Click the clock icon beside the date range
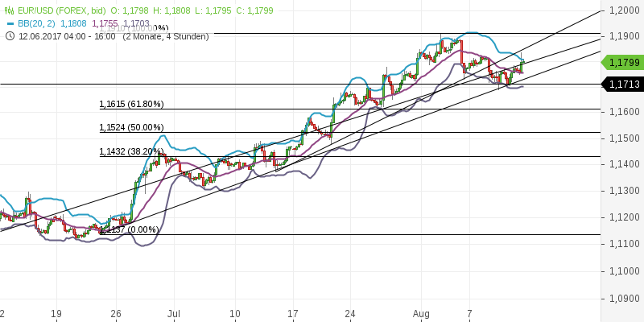The image size is (644, 322). tap(9, 36)
